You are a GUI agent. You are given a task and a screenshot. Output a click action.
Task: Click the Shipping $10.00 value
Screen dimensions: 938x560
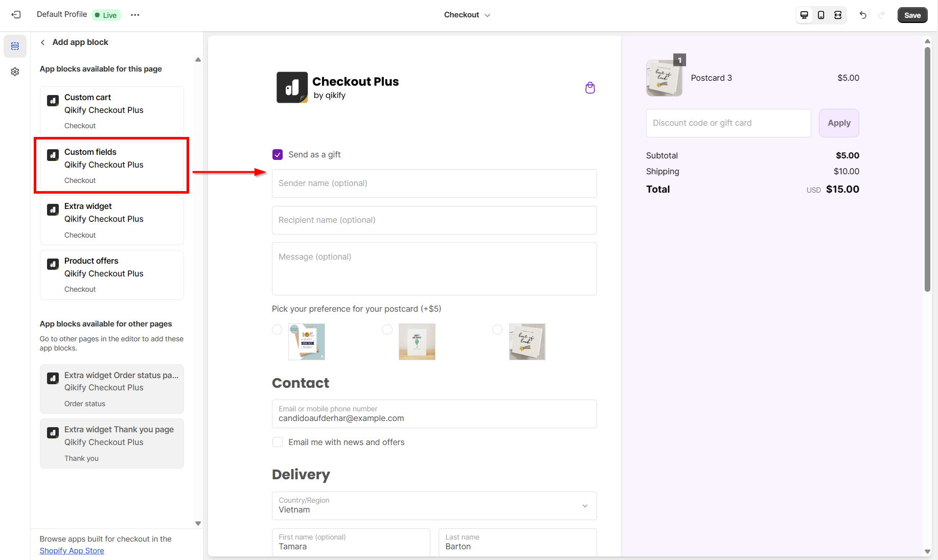tap(847, 171)
